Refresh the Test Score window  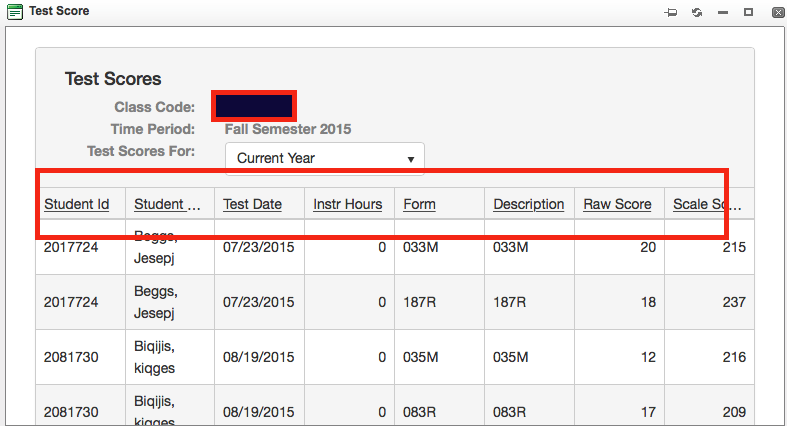696,12
